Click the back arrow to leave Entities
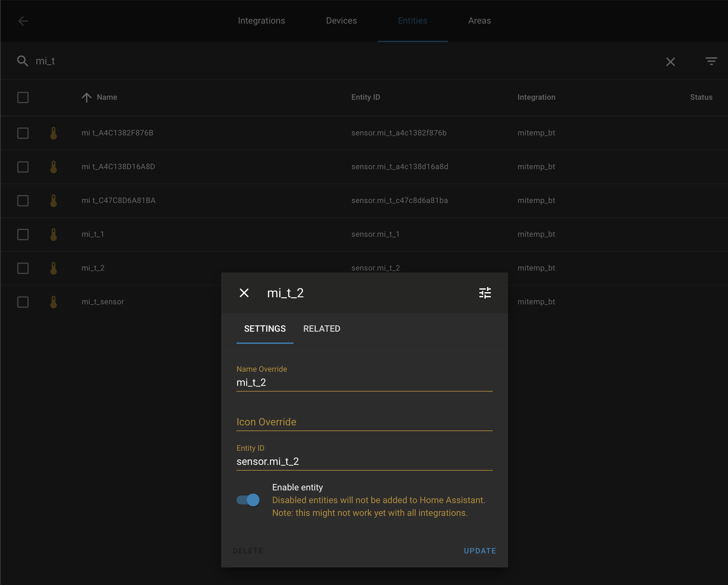This screenshot has height=585, width=728. click(x=23, y=21)
